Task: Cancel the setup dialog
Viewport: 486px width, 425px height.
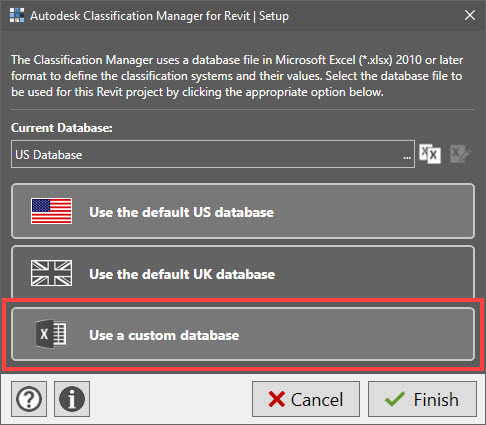Action: pos(306,399)
